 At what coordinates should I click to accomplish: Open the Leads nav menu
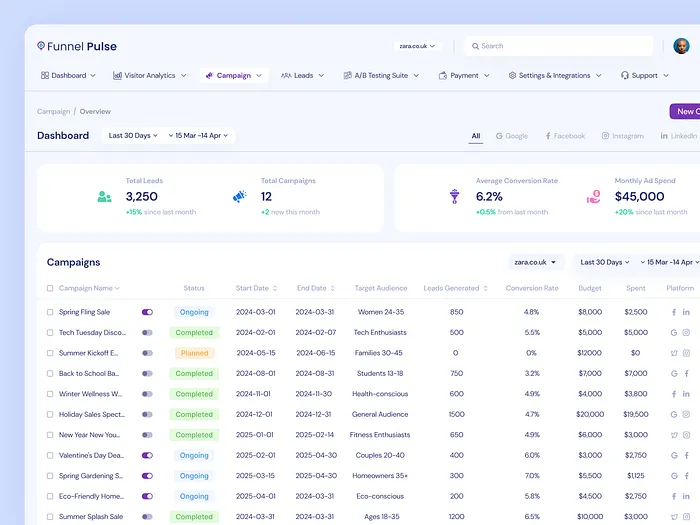(x=303, y=75)
